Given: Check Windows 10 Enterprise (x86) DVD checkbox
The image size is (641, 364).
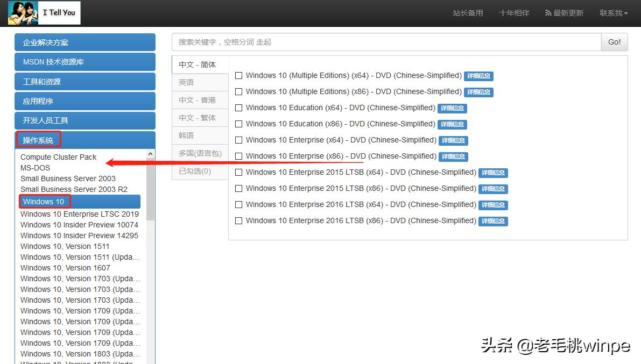Looking at the screenshot, I should click(239, 156).
